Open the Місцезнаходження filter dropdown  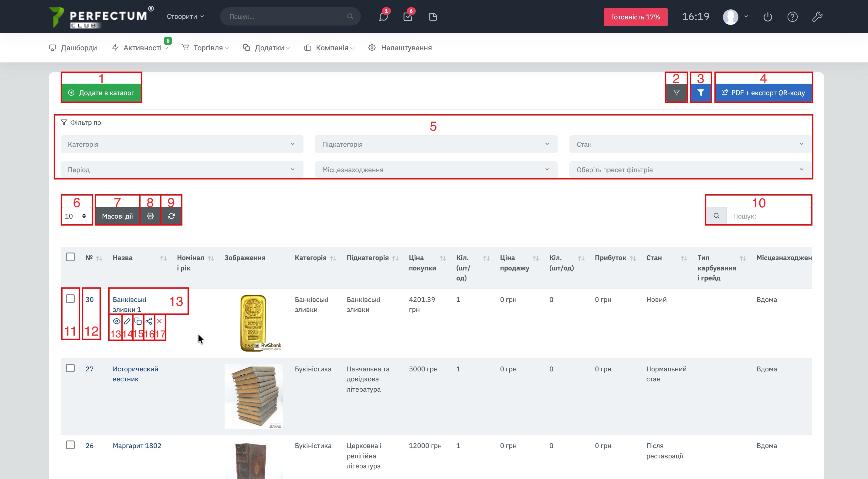pyautogui.click(x=436, y=170)
